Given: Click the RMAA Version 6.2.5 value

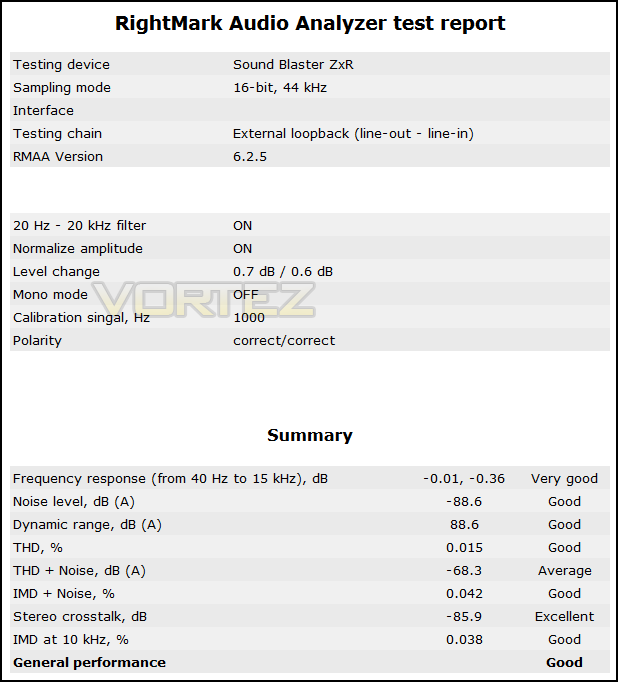Looking at the screenshot, I should pos(250,157).
